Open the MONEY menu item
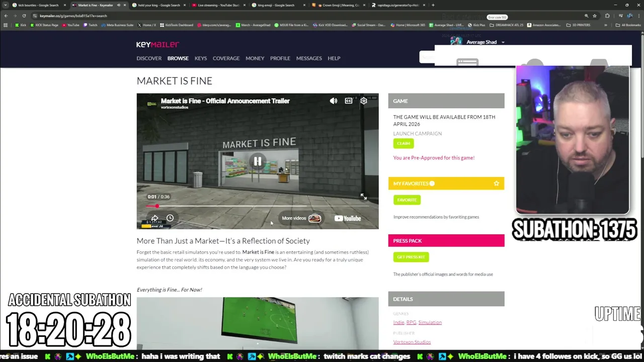The image size is (644, 362). coord(255,58)
